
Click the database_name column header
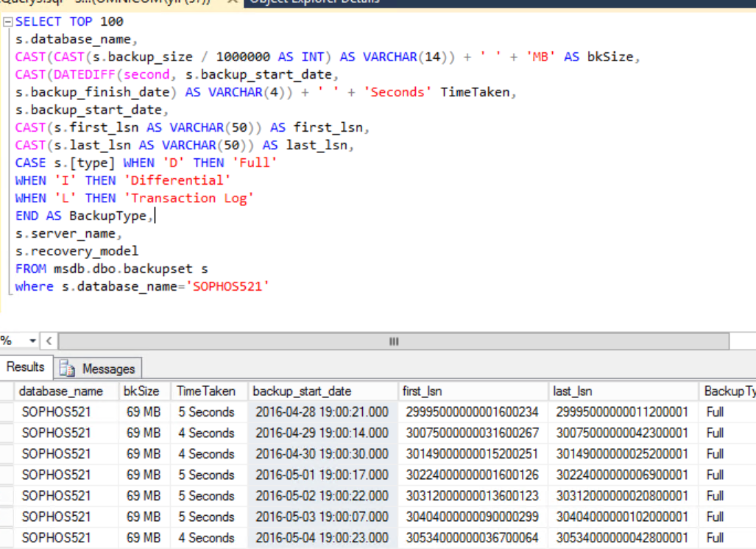(x=67, y=392)
